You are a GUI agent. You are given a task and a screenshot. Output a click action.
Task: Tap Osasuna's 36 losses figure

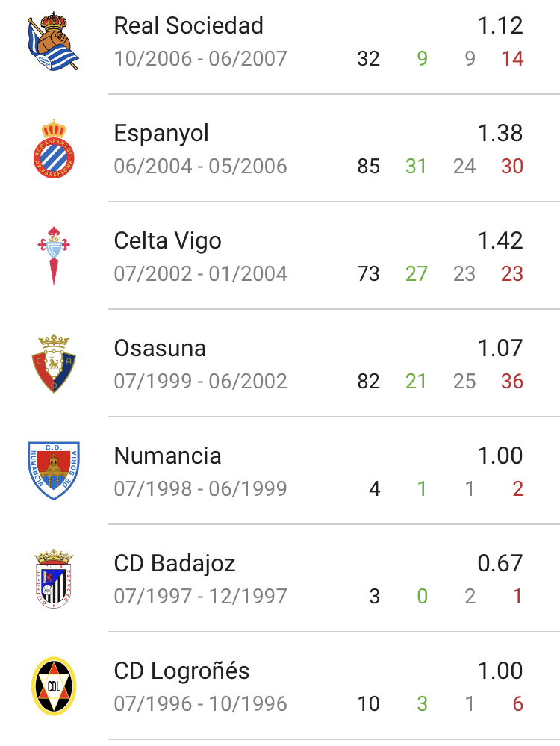click(512, 382)
